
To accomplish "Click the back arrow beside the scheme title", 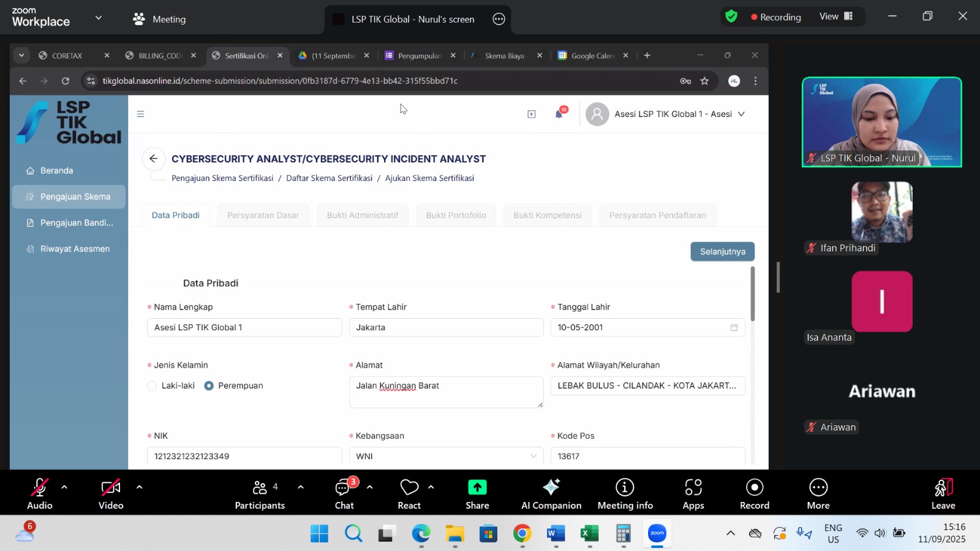I will 154,159.
